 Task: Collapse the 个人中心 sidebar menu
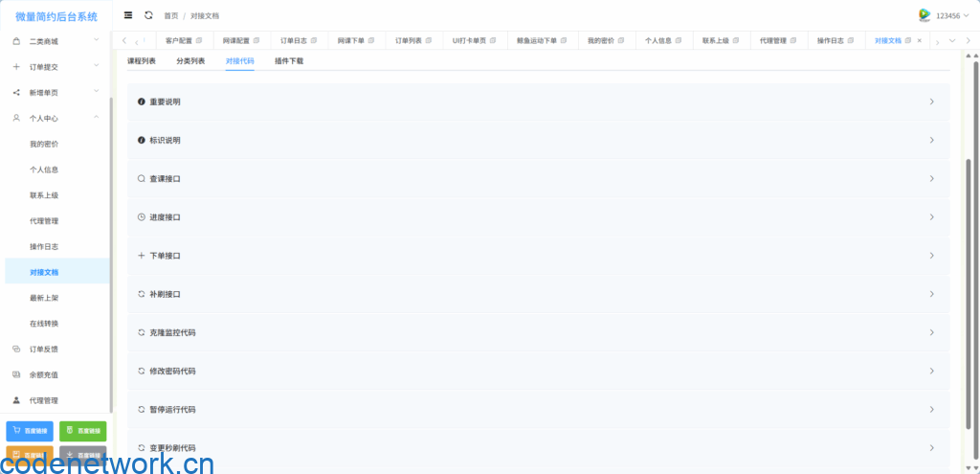point(96,118)
